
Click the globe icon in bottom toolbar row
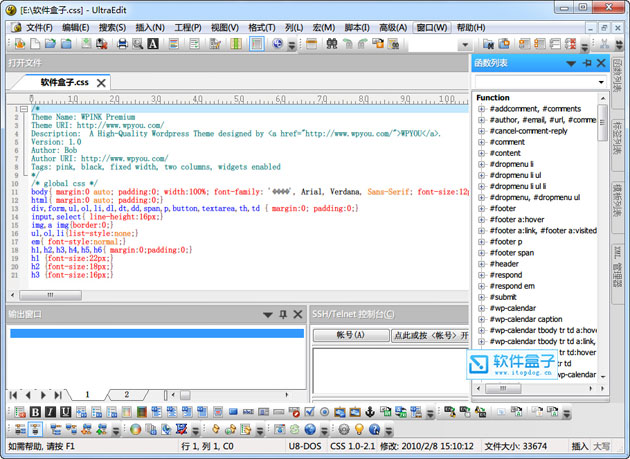310,429
